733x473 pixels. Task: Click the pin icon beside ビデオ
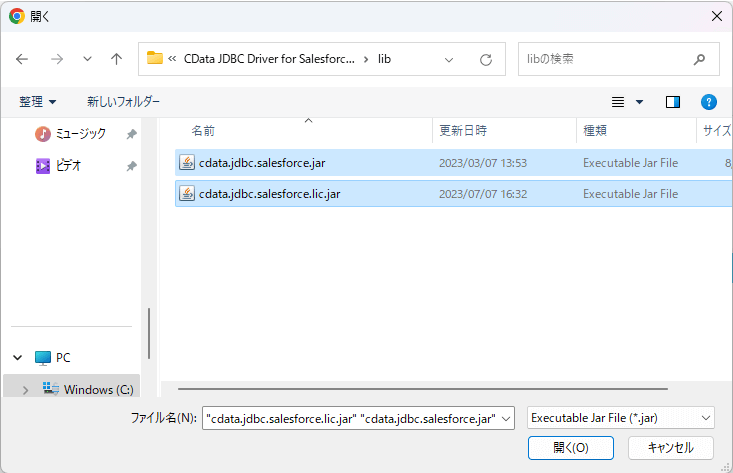131,166
